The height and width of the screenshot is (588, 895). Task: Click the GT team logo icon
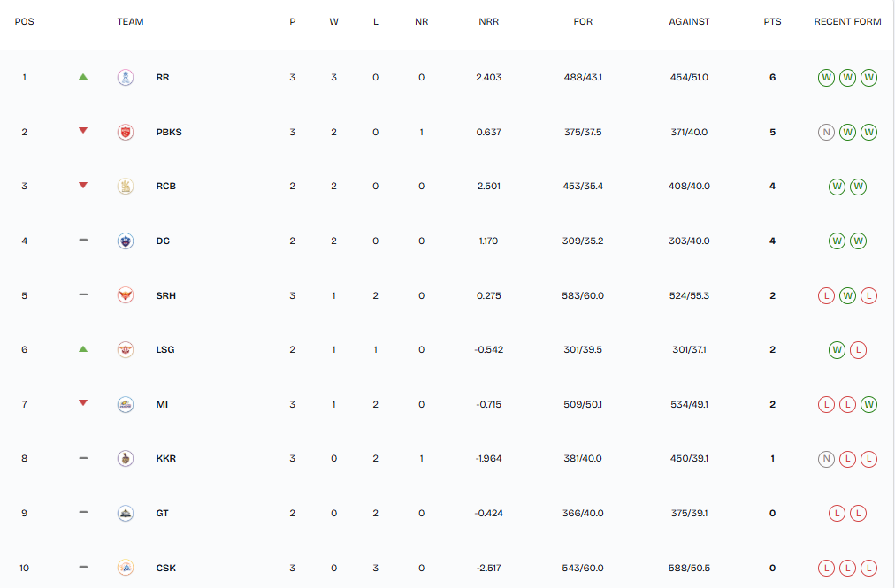[126, 514]
